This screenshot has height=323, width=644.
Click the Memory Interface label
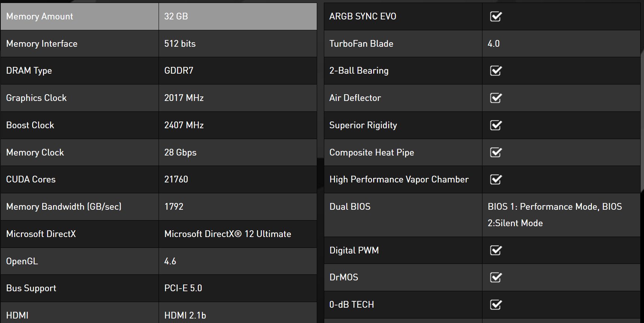pos(42,44)
